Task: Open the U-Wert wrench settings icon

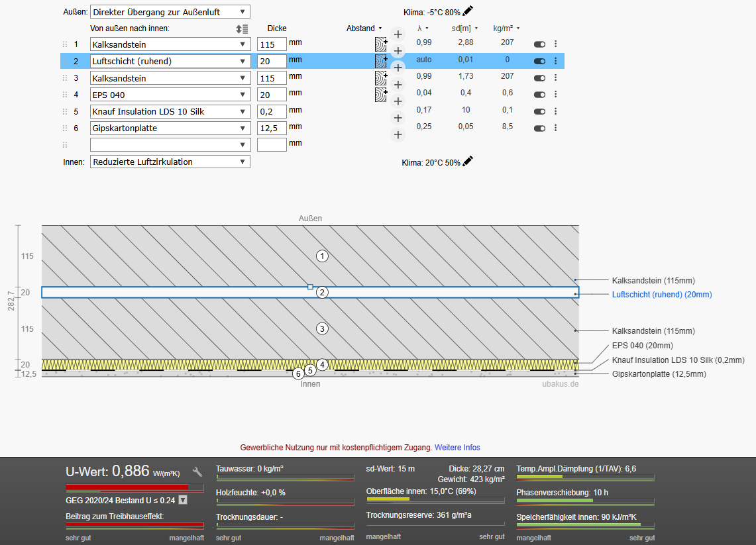Action: (197, 471)
